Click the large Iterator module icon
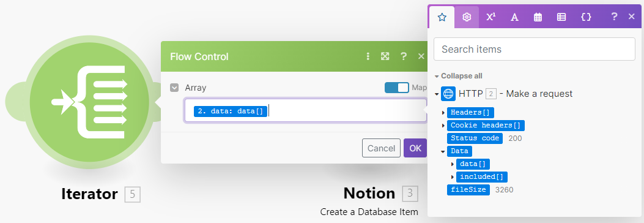 (x=89, y=102)
